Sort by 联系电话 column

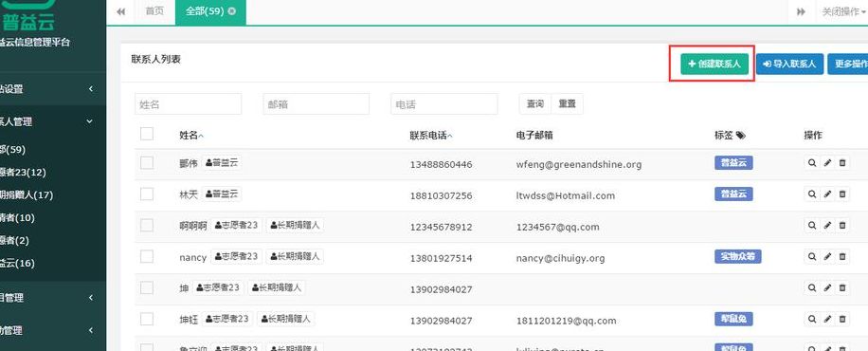[431, 136]
